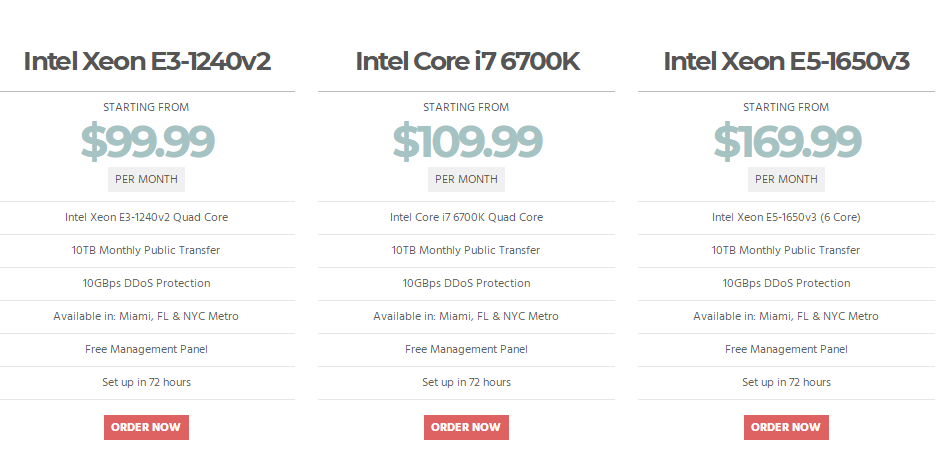Click the Intel Xeon E3-1240v2 heading
Viewport: 941px width, 464px height.
(147, 61)
